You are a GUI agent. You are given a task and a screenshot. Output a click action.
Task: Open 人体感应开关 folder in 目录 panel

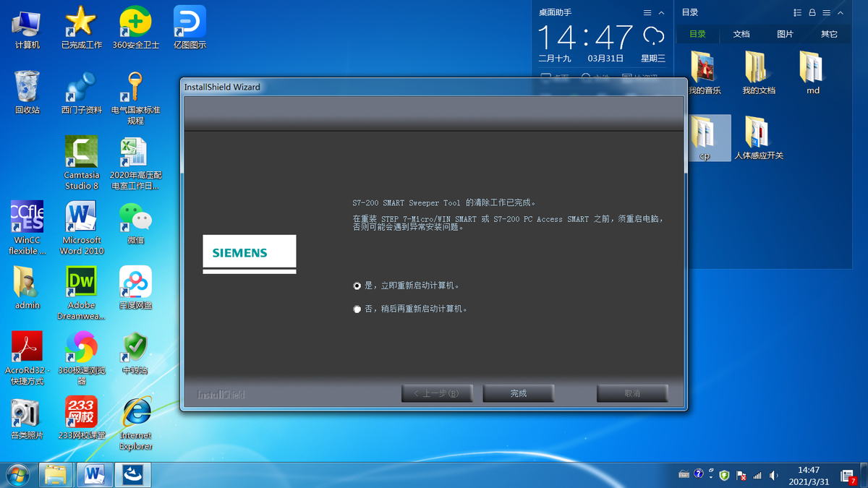759,137
